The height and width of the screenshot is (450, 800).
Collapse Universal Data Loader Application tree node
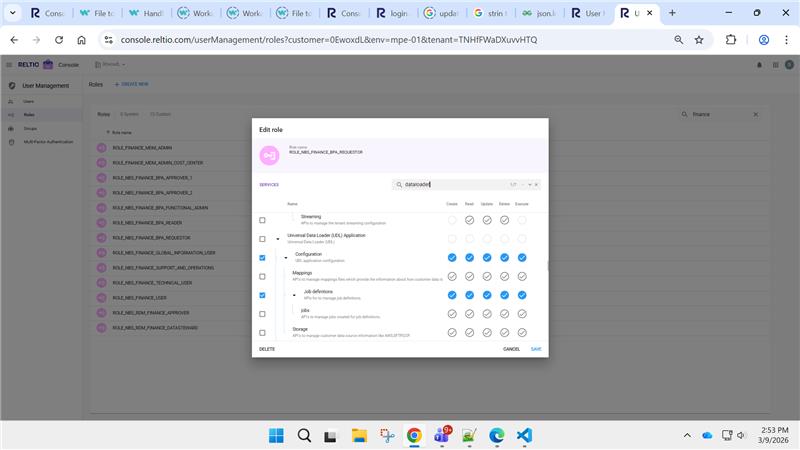pos(278,239)
